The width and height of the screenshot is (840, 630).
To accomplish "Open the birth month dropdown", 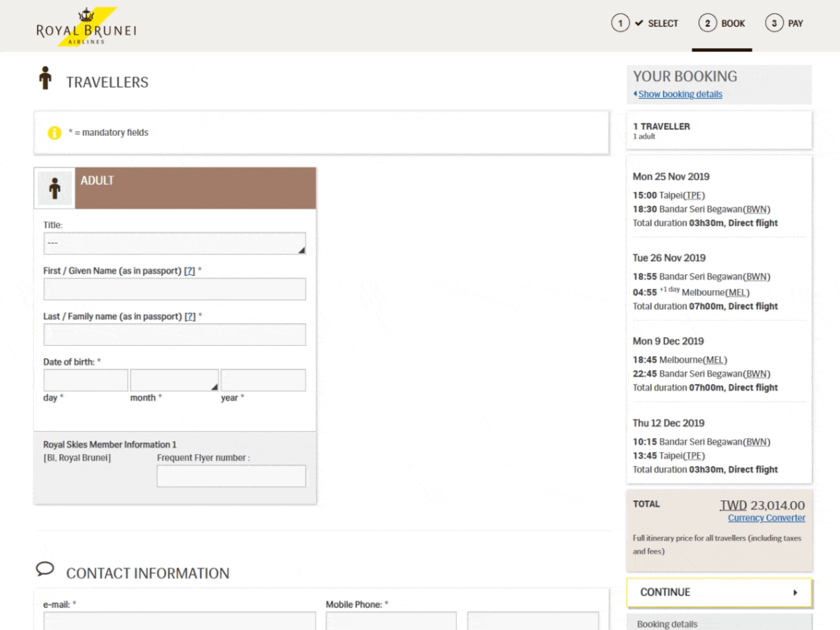I will [174, 380].
